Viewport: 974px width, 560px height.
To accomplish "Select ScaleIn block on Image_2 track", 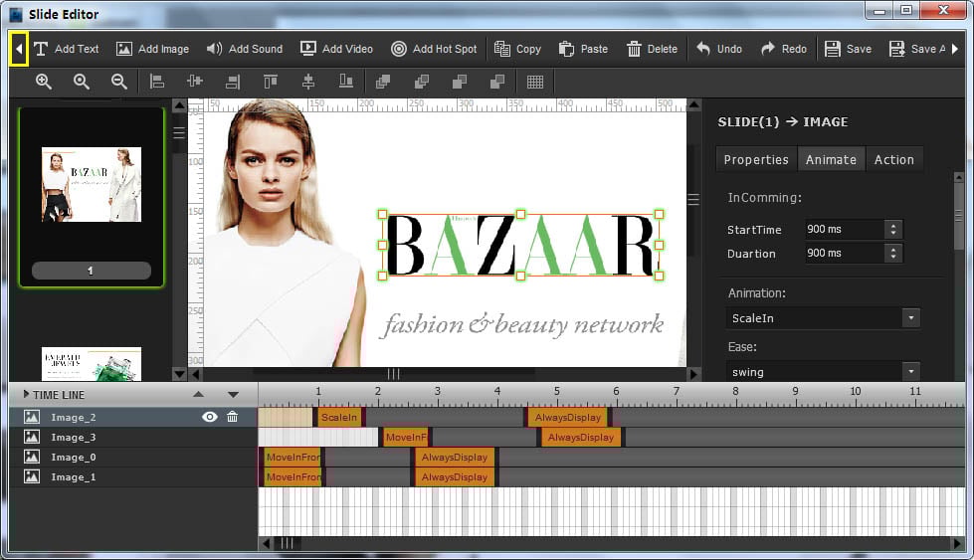I will click(340, 417).
